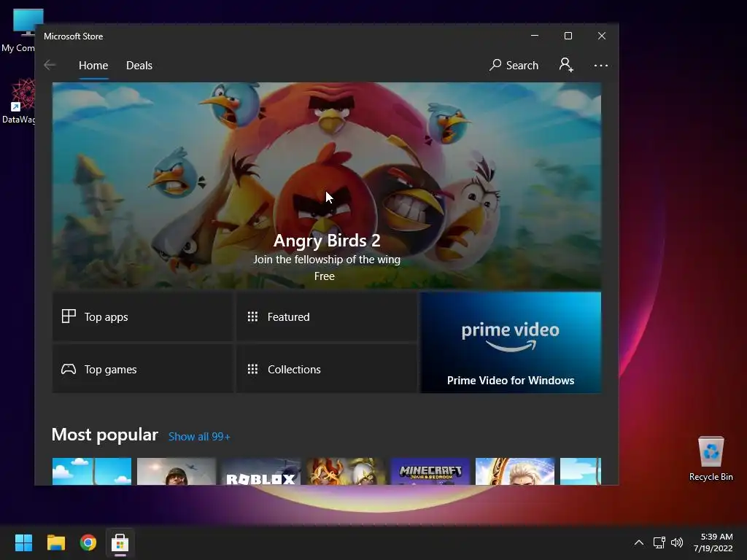Image resolution: width=747 pixels, height=560 pixels.
Task: Launch Google Chrome from the taskbar
Action: [x=88, y=542]
